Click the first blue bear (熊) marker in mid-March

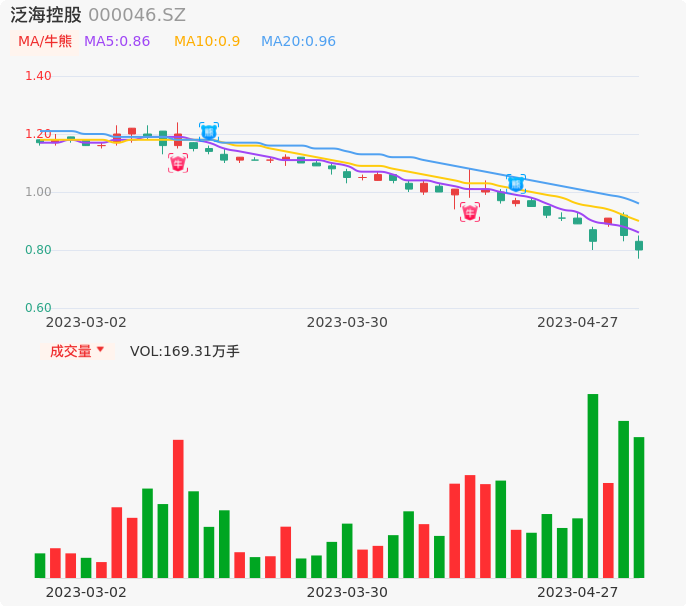coord(209,132)
